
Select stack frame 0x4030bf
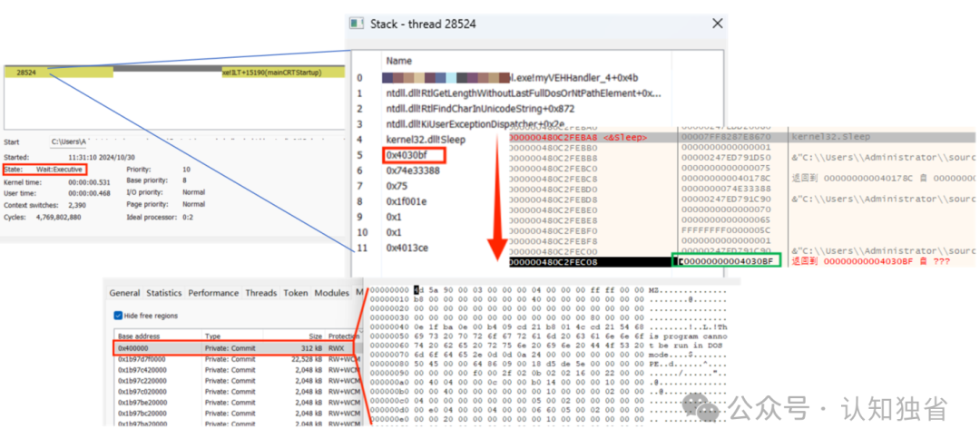click(415, 155)
